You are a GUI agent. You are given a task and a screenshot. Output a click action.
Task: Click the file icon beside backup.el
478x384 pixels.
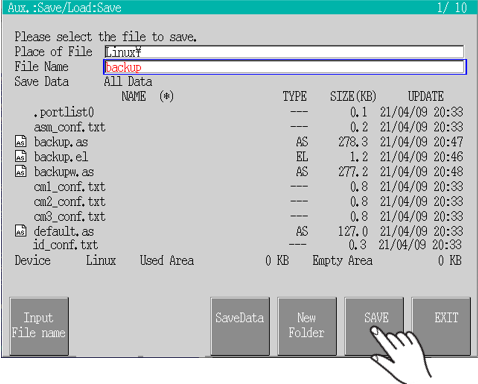click(21, 156)
